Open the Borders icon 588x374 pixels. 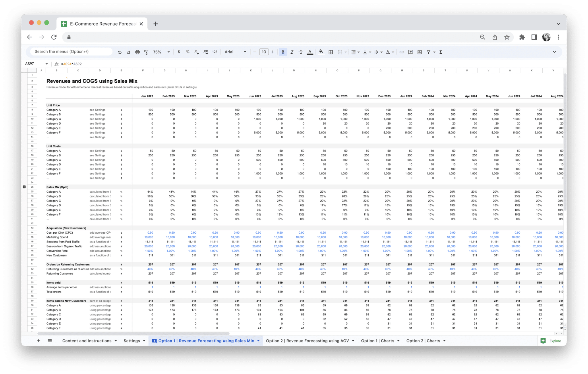coord(330,52)
